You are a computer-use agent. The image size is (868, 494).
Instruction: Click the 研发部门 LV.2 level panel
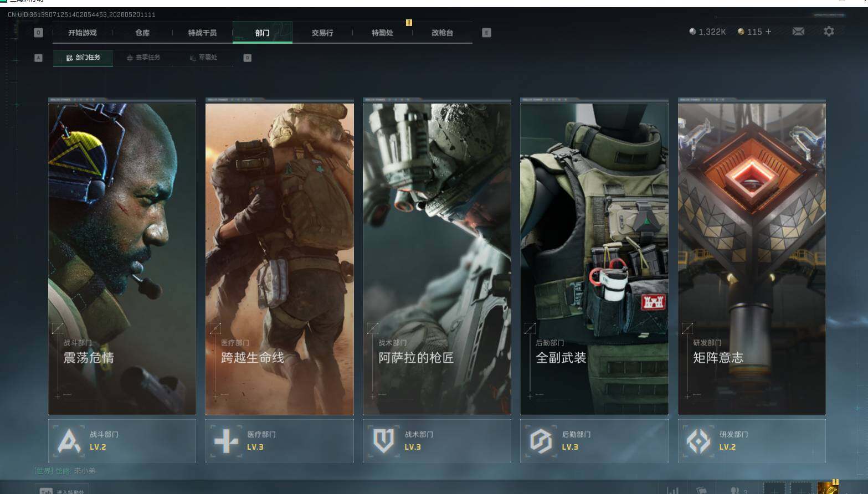[x=752, y=441]
